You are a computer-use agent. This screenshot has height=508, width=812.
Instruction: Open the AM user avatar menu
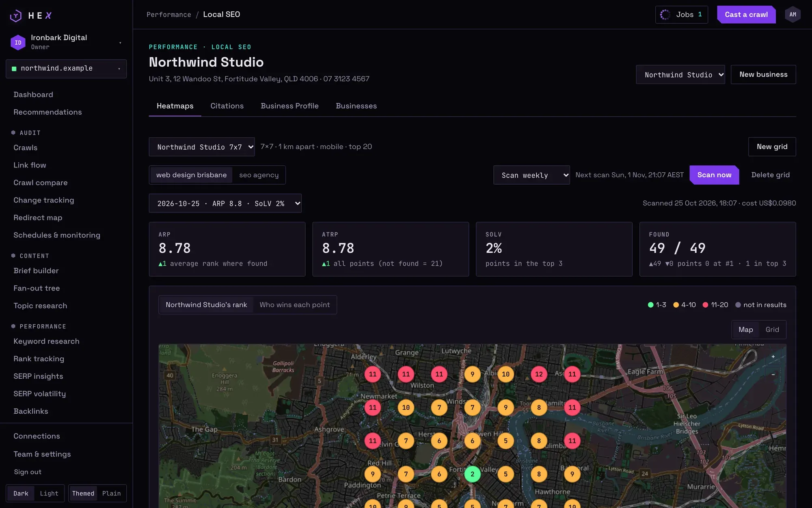(x=793, y=15)
